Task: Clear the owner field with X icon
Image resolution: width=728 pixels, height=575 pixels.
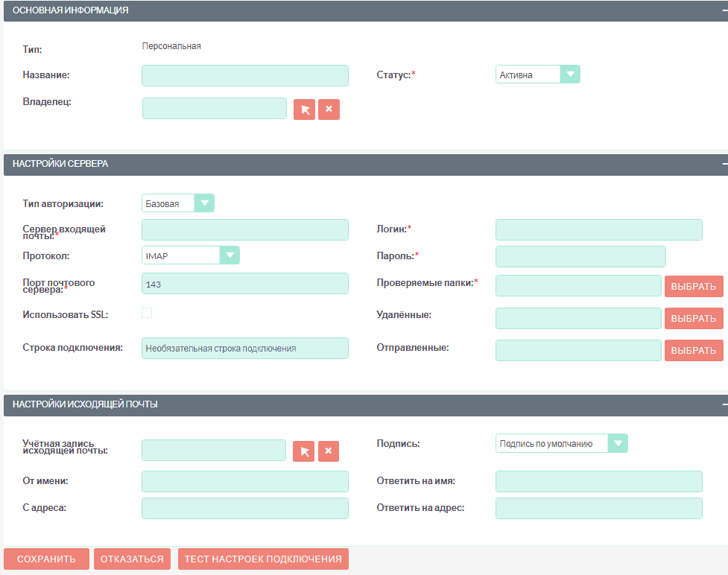Action: click(x=329, y=109)
